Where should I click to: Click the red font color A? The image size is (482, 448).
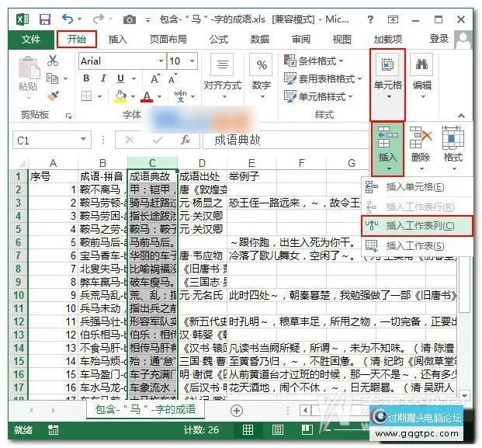(x=147, y=96)
